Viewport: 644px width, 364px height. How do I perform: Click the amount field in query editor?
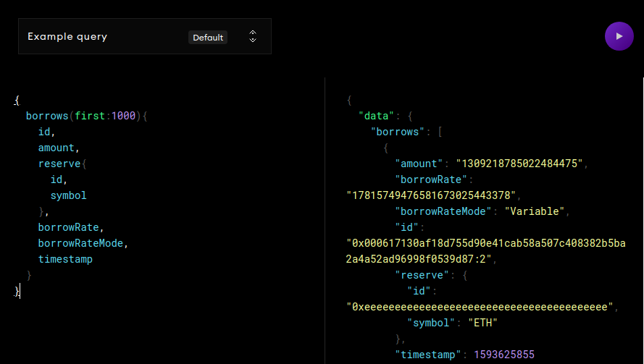coord(57,148)
